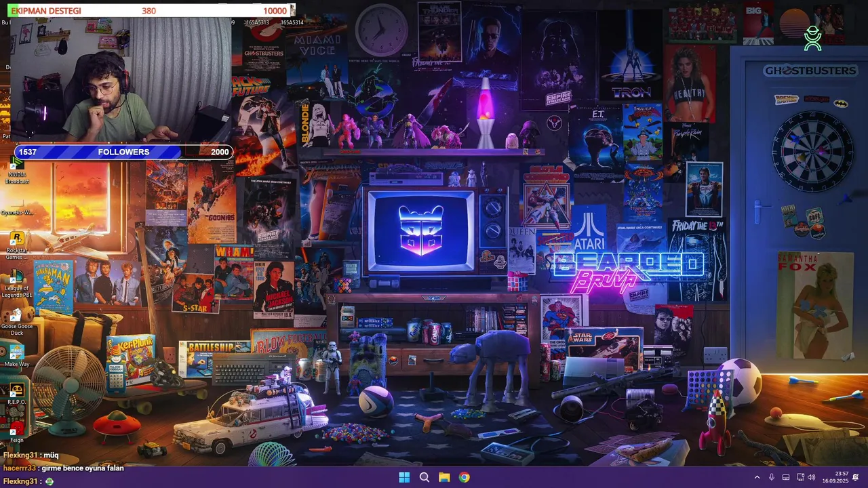Click the EKIPMAN DESTEGI goal bar

click(x=153, y=10)
